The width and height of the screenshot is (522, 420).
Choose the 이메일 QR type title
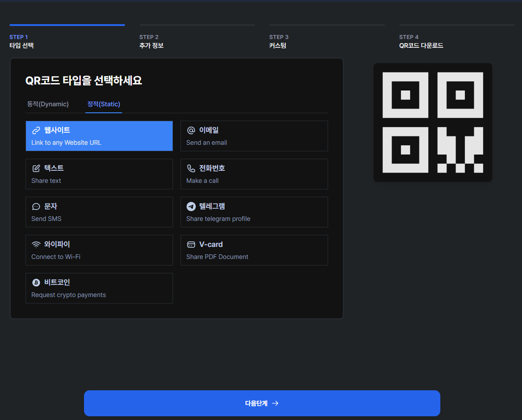pos(209,130)
